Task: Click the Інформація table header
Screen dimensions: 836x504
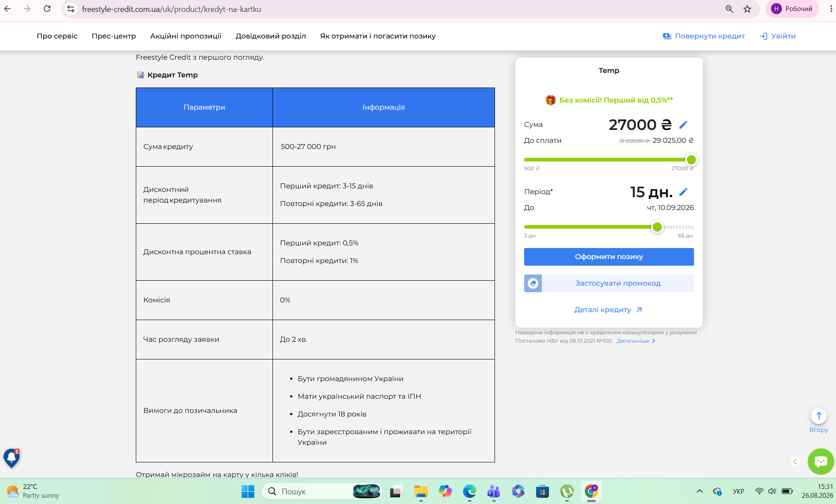Action: (x=383, y=107)
